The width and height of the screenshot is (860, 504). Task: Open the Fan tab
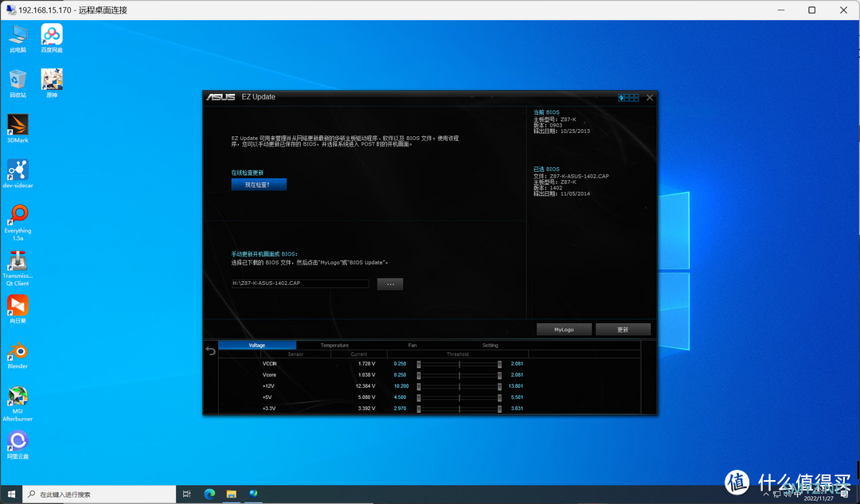click(x=412, y=345)
